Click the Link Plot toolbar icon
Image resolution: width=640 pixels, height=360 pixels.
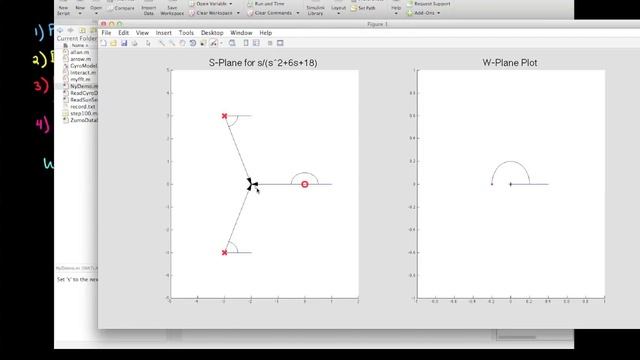point(232,43)
